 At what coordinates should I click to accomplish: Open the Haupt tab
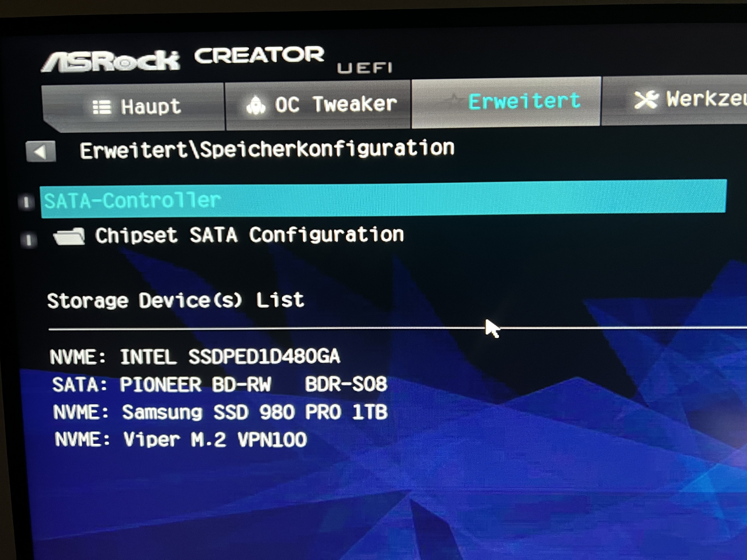133,107
